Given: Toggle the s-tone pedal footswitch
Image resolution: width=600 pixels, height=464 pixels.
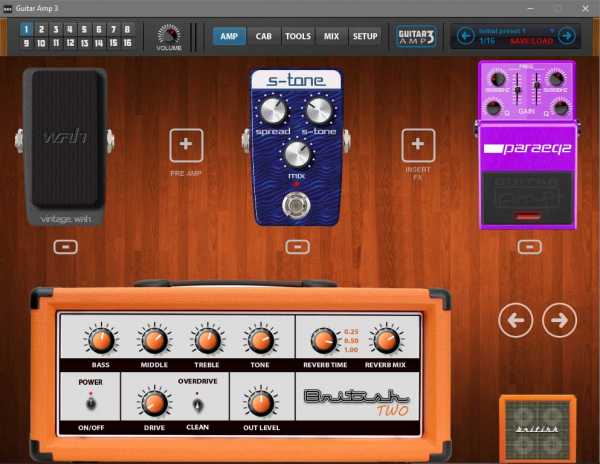Looking at the screenshot, I should pos(295,205).
